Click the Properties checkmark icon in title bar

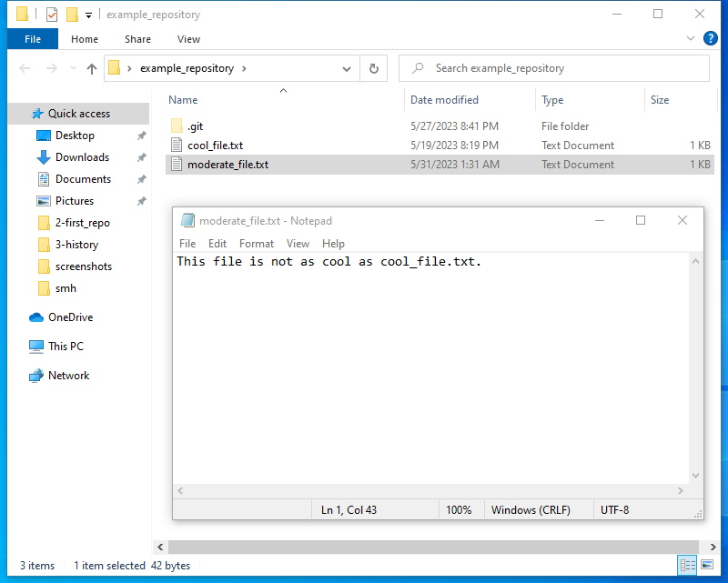[52, 15]
